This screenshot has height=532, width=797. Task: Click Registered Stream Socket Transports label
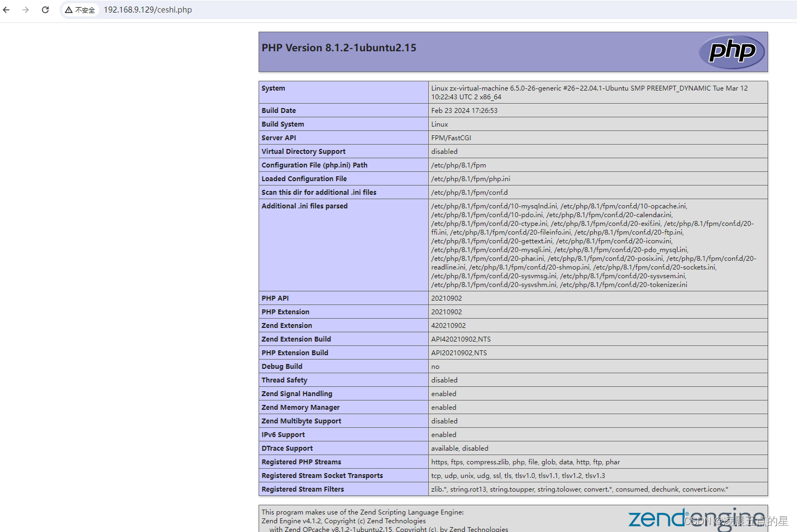pos(322,476)
